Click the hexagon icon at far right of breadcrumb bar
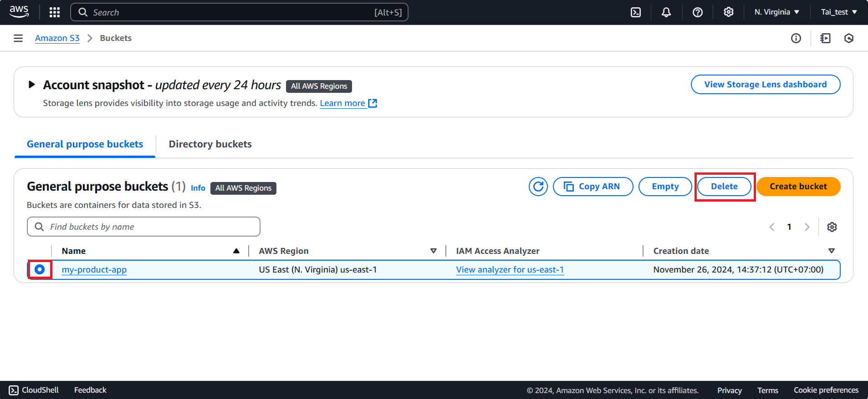 849,38
